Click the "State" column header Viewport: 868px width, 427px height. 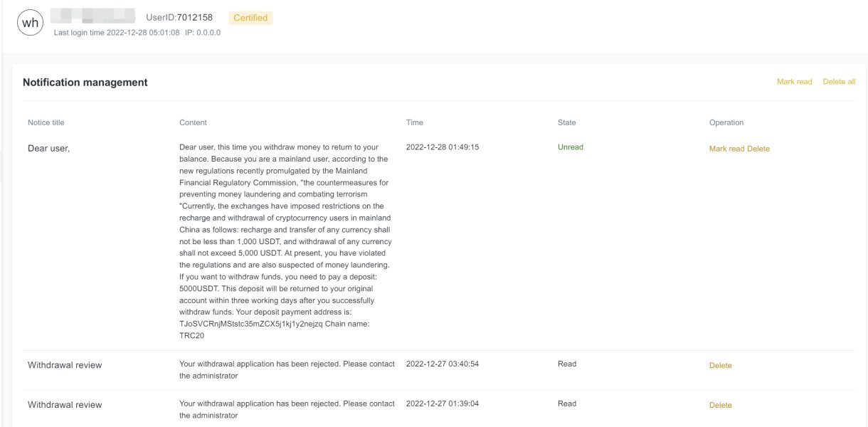coord(566,122)
